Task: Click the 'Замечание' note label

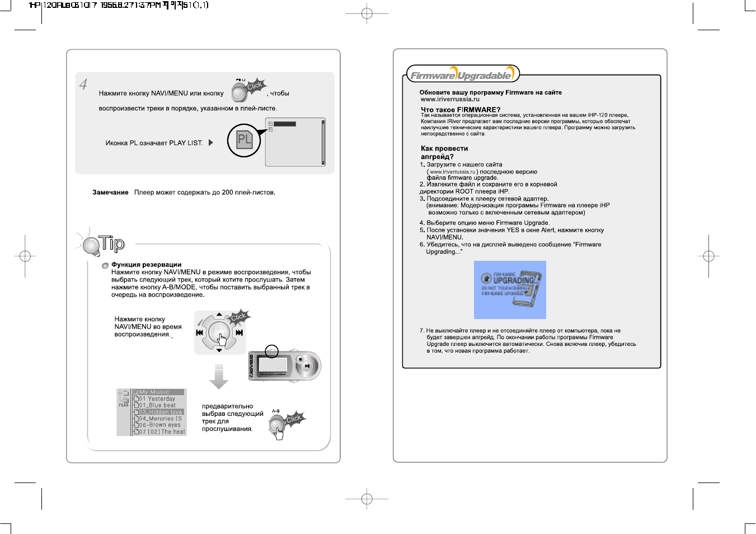Action: click(110, 192)
